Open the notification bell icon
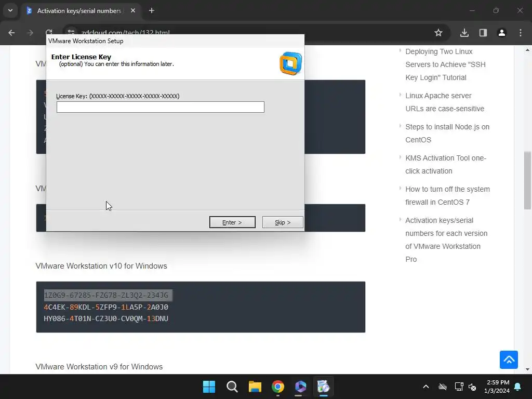 518,387
